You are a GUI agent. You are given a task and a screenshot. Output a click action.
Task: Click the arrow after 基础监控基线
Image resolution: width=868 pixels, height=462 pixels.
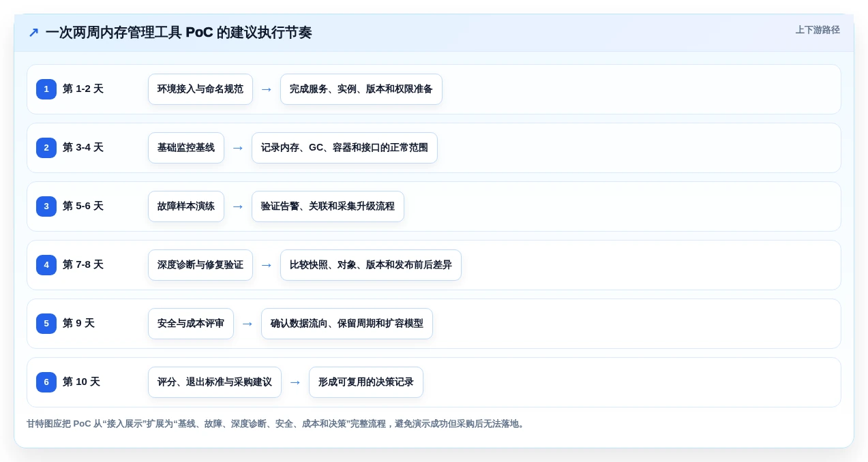238,148
